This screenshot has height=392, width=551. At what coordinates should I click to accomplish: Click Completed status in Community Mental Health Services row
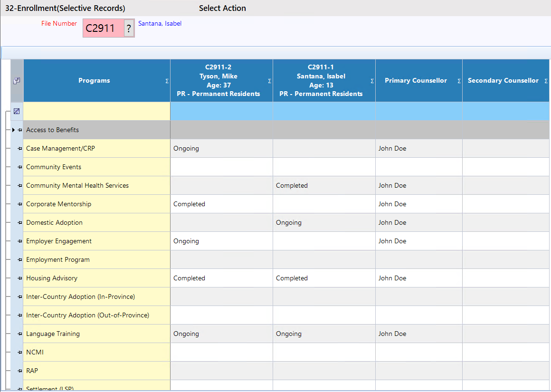pyautogui.click(x=292, y=186)
